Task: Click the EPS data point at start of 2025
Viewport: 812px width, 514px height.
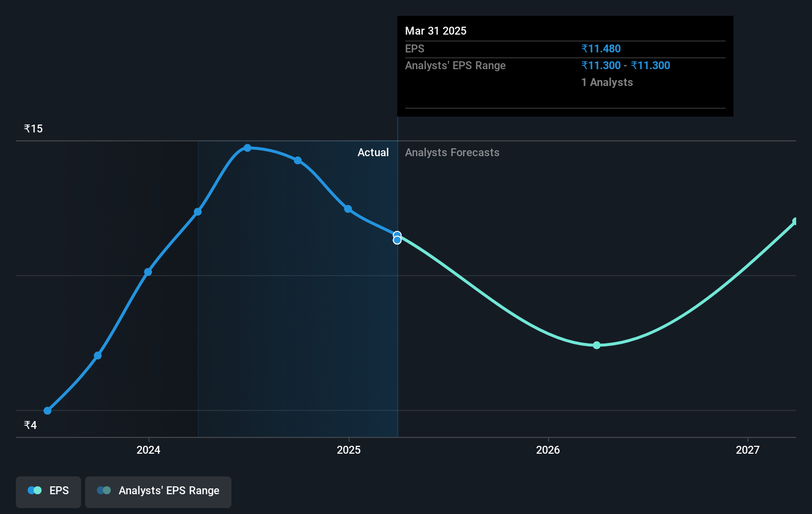Action: click(348, 209)
